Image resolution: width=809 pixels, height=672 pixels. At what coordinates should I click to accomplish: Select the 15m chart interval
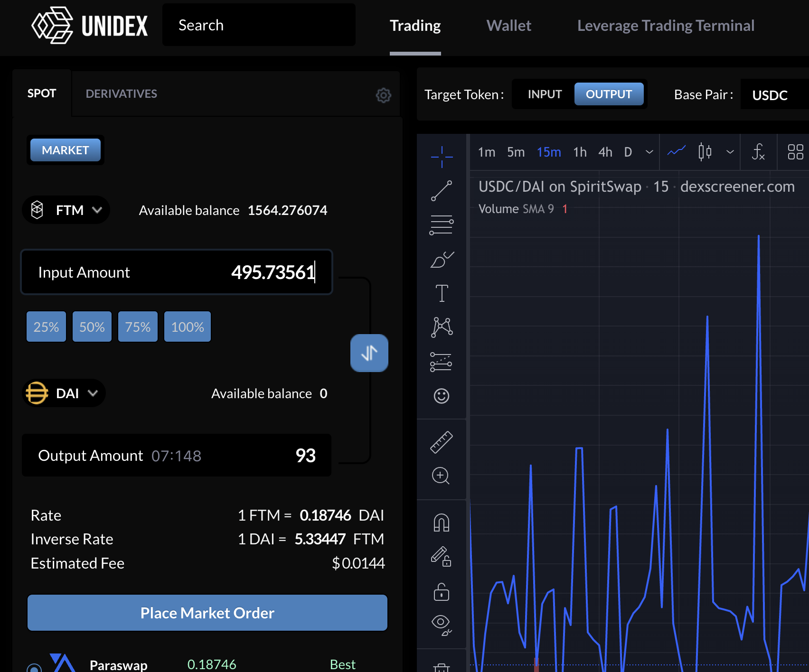[548, 152]
